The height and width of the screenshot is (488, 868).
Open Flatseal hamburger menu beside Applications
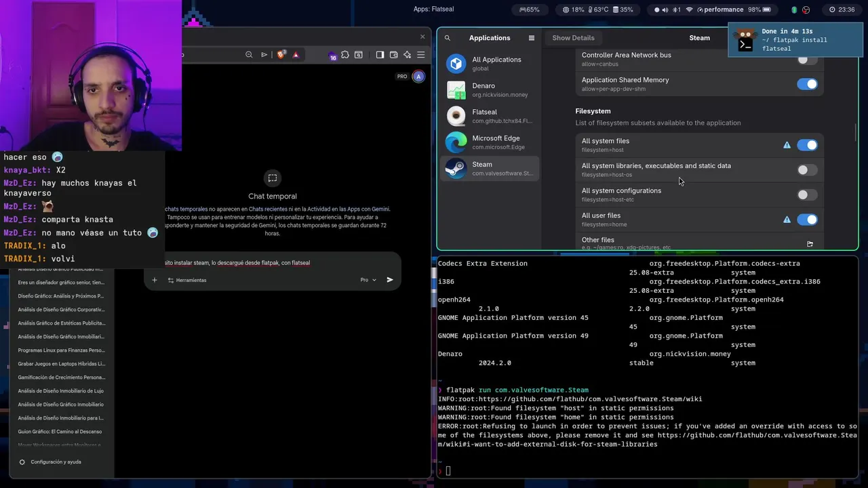(x=532, y=38)
